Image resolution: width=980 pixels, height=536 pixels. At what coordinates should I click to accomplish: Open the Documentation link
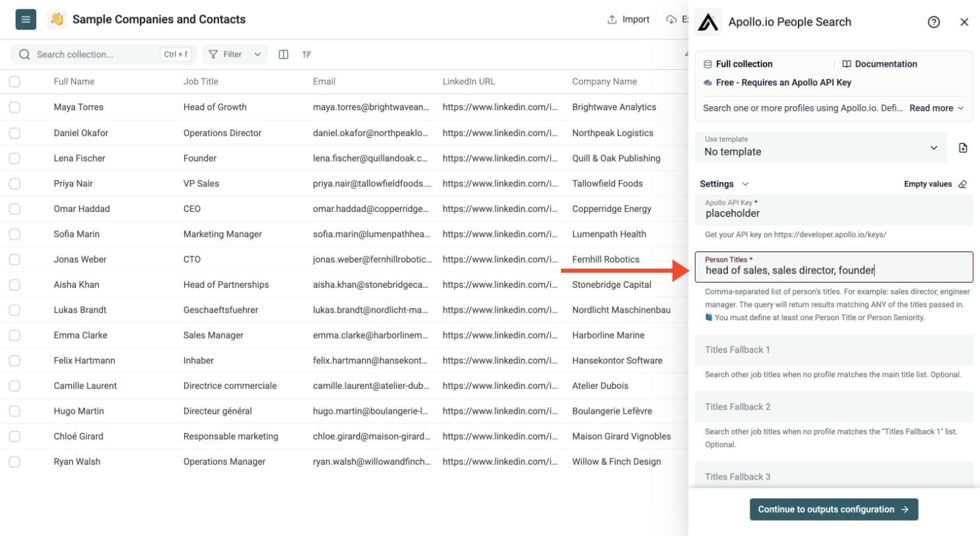tap(880, 64)
